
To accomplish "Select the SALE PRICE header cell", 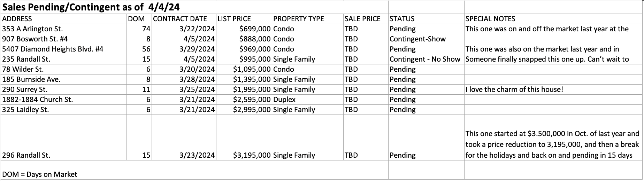I will point(366,19).
